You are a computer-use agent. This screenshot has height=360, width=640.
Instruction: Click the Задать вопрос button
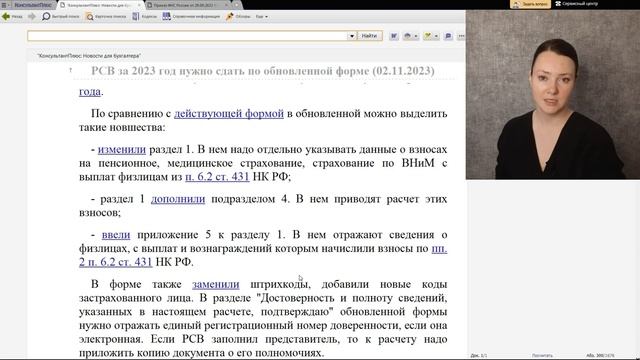pos(530,4)
